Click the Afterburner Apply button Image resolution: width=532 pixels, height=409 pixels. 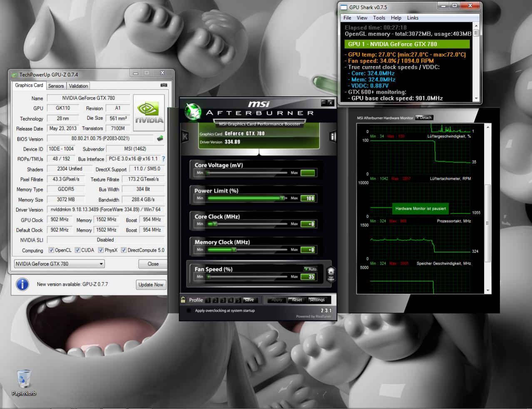276,300
